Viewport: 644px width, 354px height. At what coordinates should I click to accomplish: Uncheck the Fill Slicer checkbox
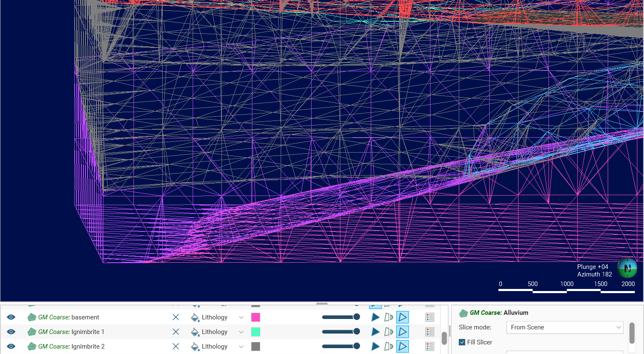pos(462,342)
